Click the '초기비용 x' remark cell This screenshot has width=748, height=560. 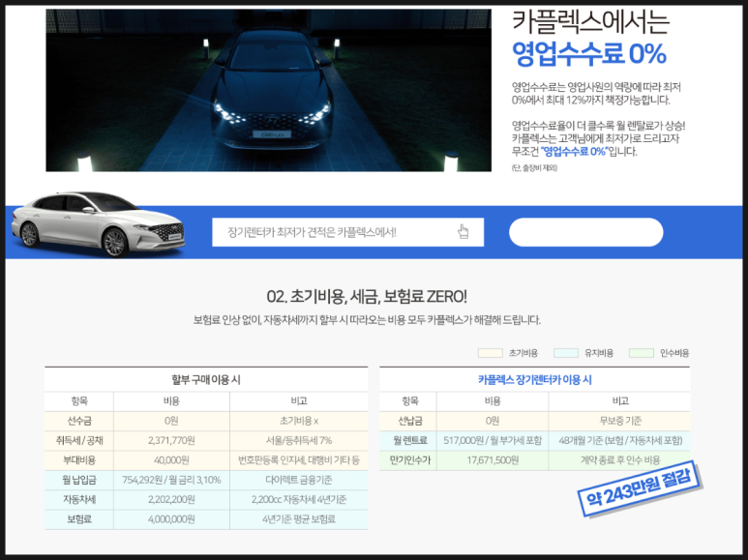299,421
